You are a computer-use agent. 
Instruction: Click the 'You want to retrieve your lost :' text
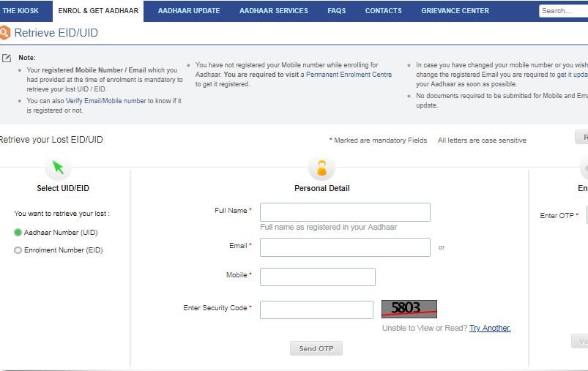point(62,213)
